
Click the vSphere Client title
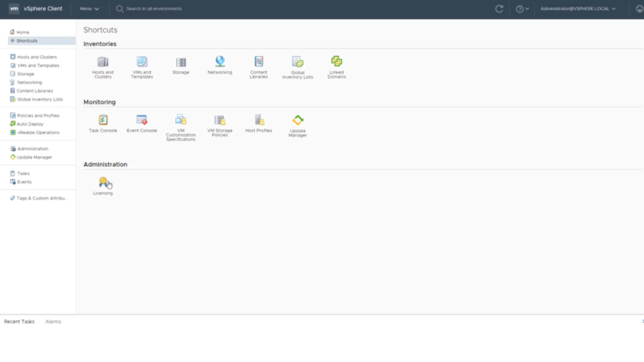pos(43,8)
